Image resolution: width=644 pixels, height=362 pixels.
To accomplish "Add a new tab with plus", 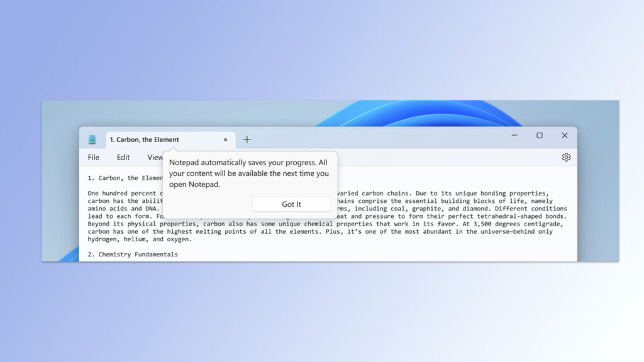I will tap(247, 140).
